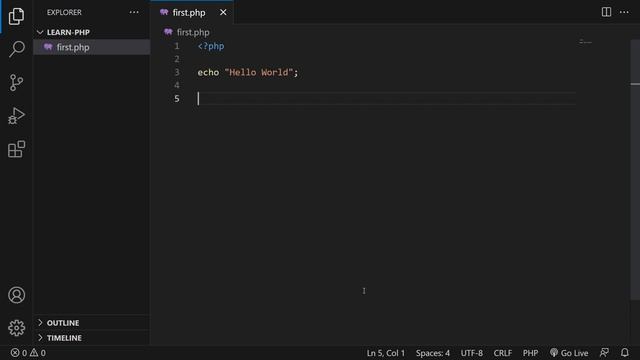
Task: Place cursor on the <?php opening tag
Action: pyautogui.click(x=211, y=46)
